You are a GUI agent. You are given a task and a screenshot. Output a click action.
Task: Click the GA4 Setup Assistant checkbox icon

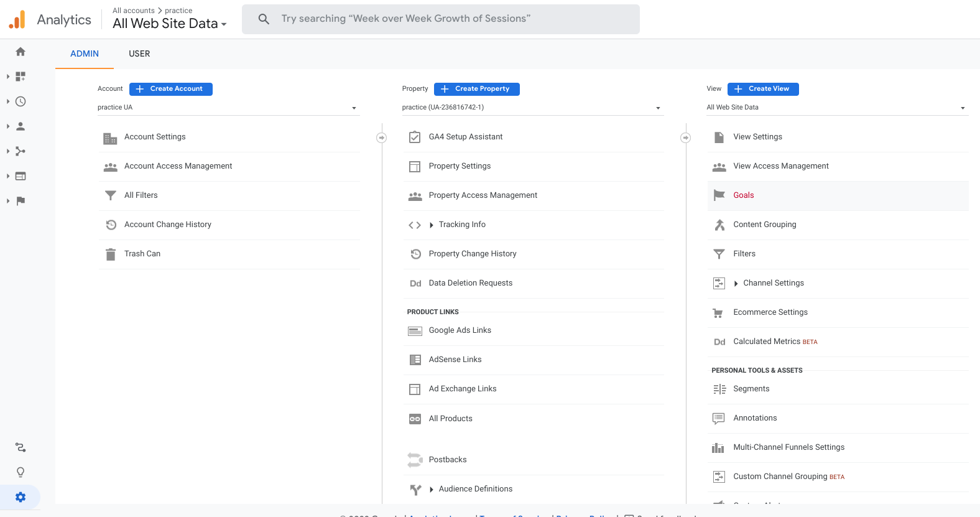(x=415, y=137)
